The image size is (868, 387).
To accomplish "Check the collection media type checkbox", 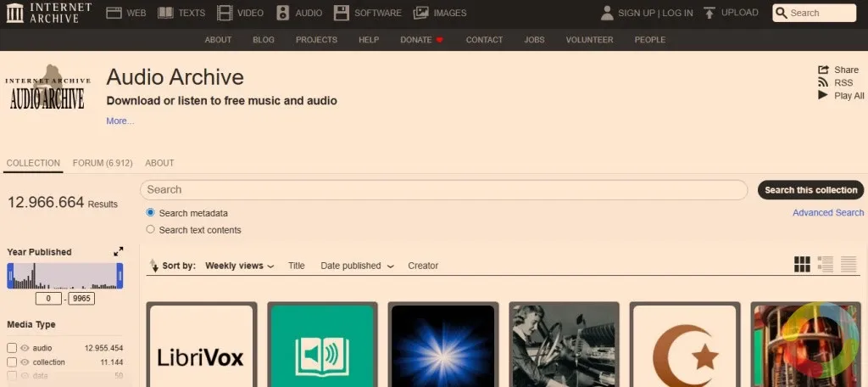I will point(12,362).
